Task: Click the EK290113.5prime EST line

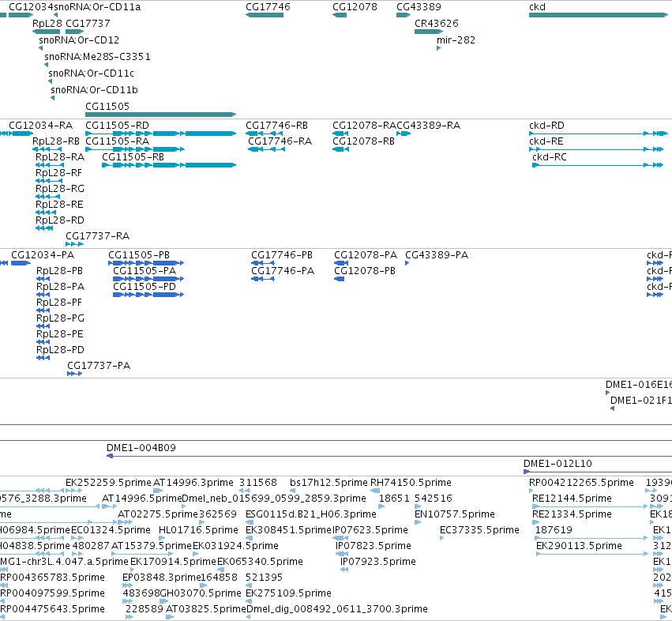Action: (592, 554)
